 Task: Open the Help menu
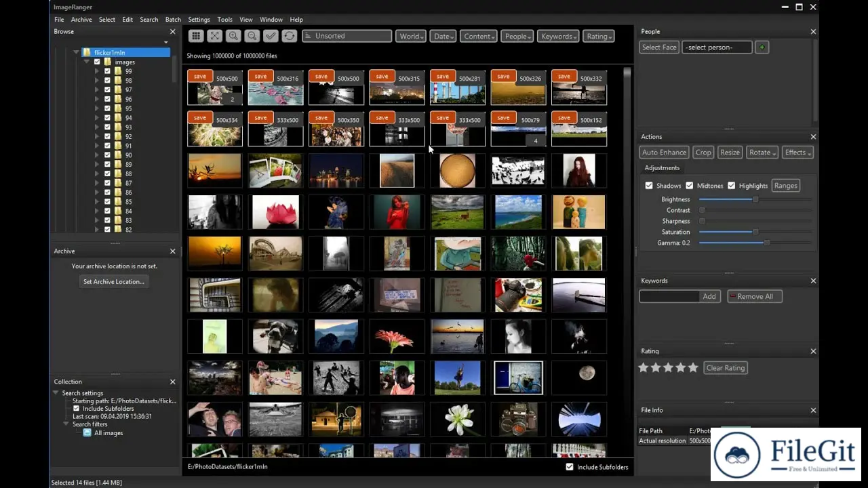tap(296, 20)
